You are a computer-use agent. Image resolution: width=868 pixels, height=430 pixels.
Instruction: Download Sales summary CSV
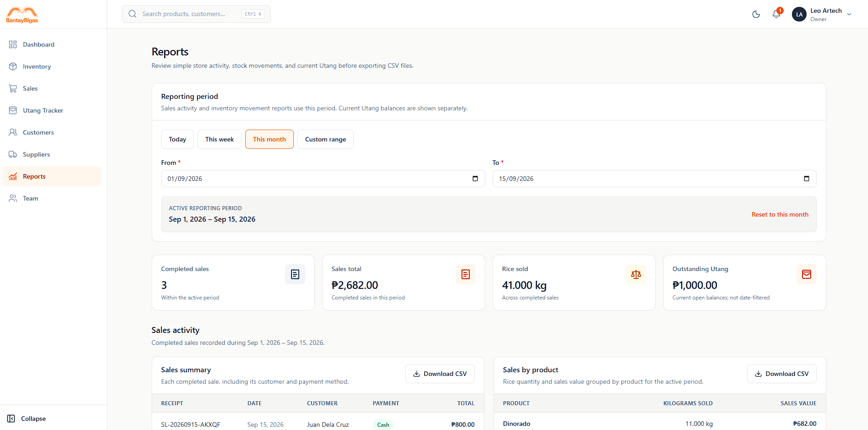click(x=440, y=374)
